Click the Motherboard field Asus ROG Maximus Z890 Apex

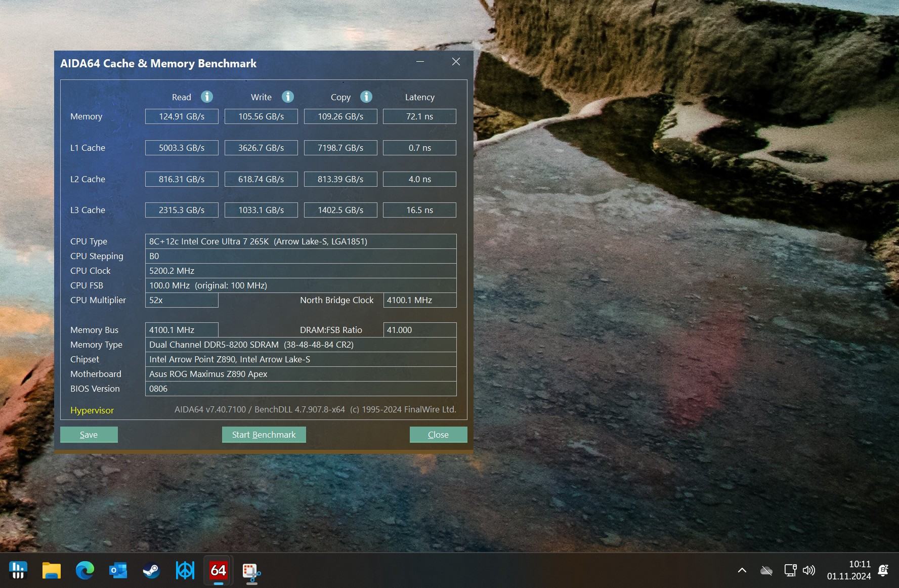[301, 374]
